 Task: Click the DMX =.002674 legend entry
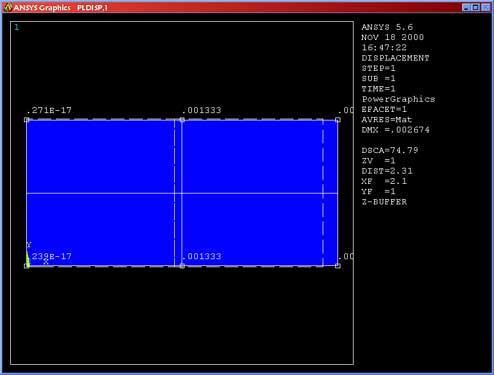click(x=395, y=130)
